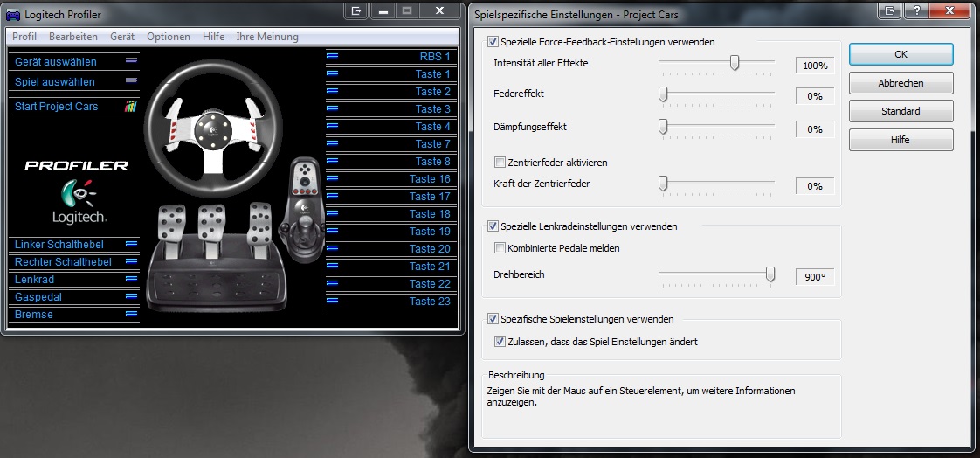Click indicator icon beside Linker Schalthebel

pos(131,244)
